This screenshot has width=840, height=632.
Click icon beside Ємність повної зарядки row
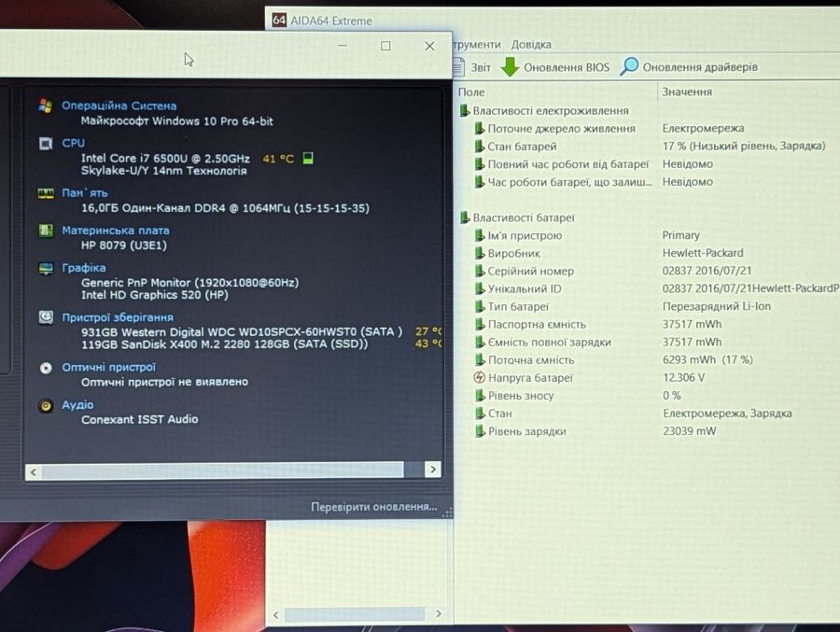[x=480, y=342]
